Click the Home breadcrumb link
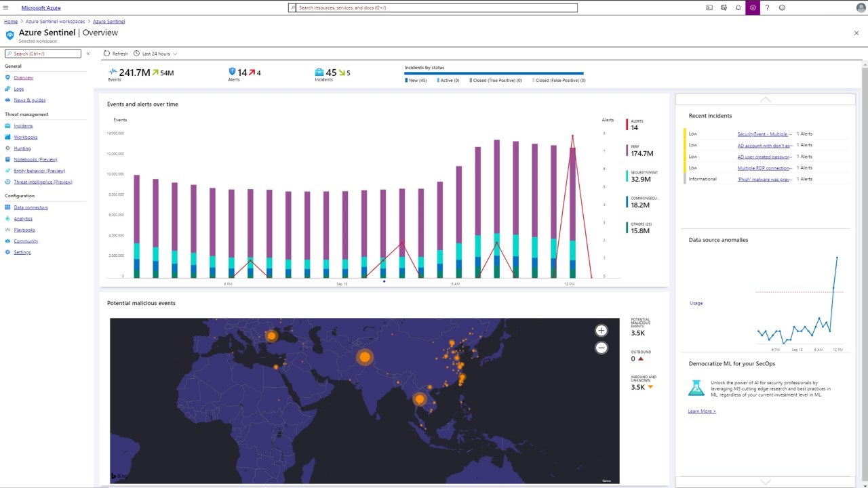Screen dimensions: 868x488 pyautogui.click(x=11, y=22)
